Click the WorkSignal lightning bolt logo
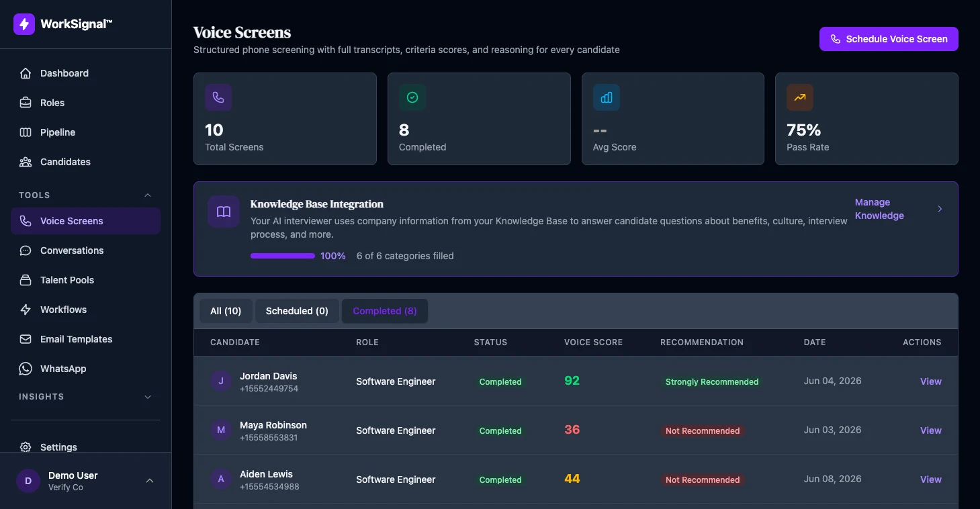980x509 pixels. pos(24,24)
